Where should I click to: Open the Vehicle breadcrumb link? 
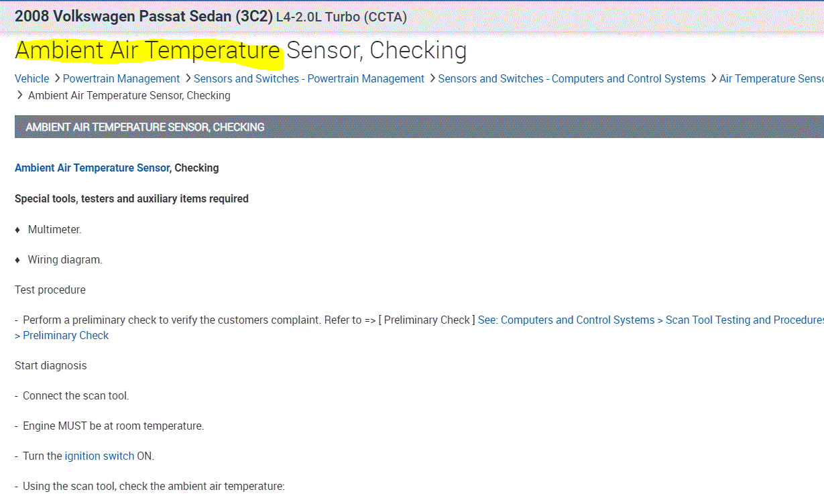[32, 78]
